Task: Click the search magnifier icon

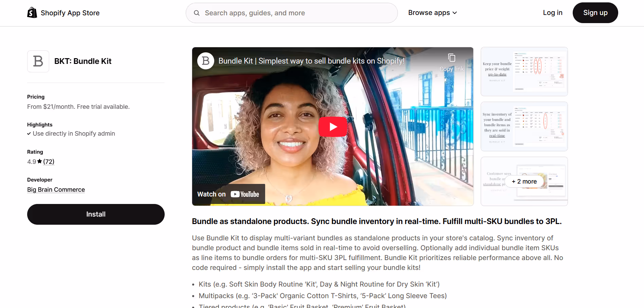Action: [x=197, y=13]
